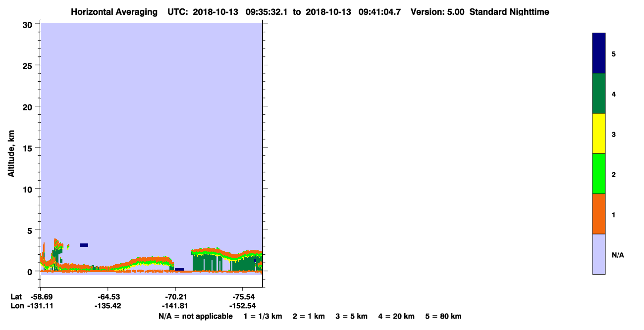Click the '4 = 20 km' legend text
This screenshot has height=330, width=644.
396,316
